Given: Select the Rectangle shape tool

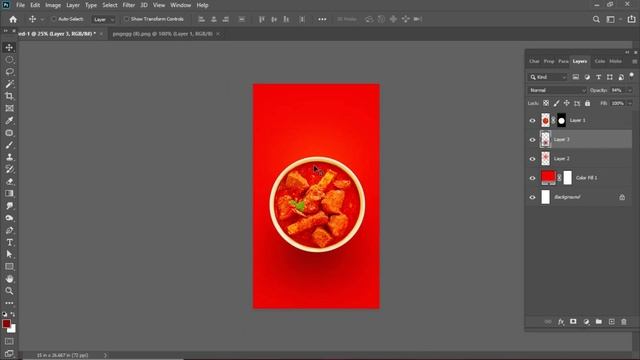Looking at the screenshot, I should (x=9, y=267).
